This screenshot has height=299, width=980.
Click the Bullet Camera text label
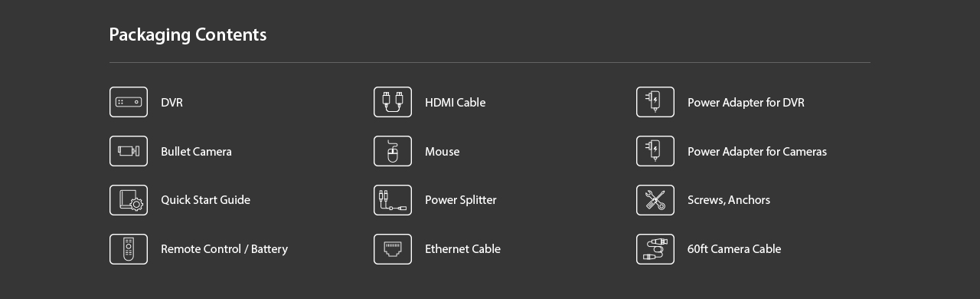[x=196, y=152]
